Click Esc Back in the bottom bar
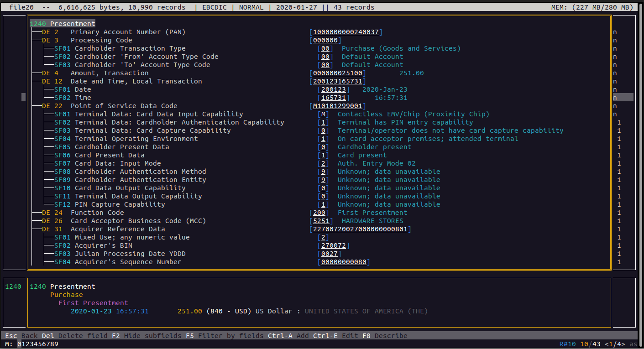The height and width of the screenshot is (349, 644). [x=21, y=336]
